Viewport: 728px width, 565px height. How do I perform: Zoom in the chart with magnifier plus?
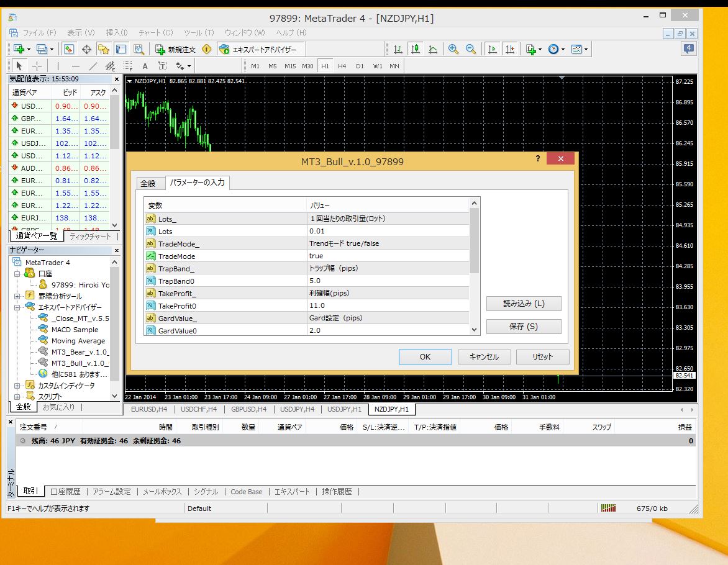click(x=453, y=49)
